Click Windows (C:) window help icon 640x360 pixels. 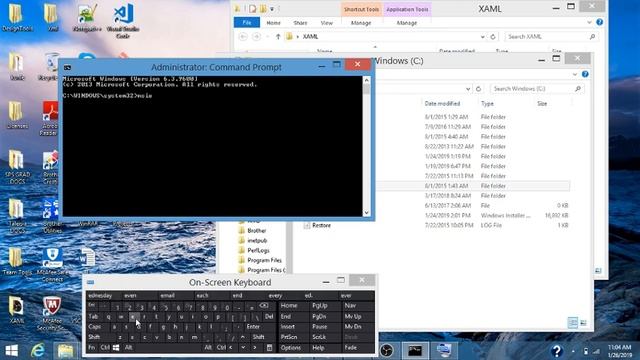coord(585,74)
